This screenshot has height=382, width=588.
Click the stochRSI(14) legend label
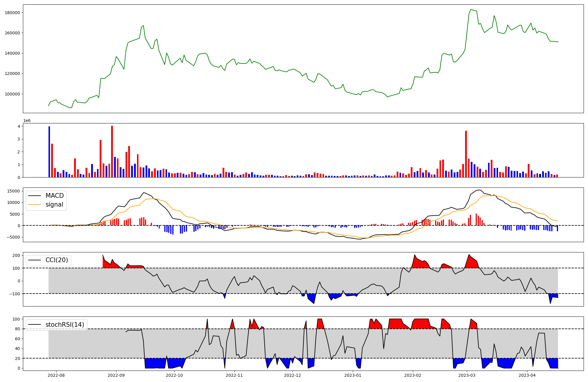coord(64,325)
